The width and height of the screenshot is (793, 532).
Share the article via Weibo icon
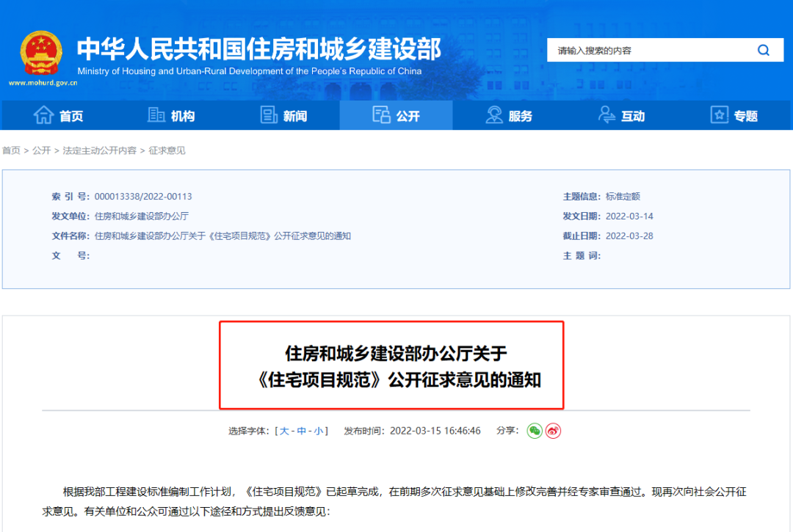[x=554, y=431]
